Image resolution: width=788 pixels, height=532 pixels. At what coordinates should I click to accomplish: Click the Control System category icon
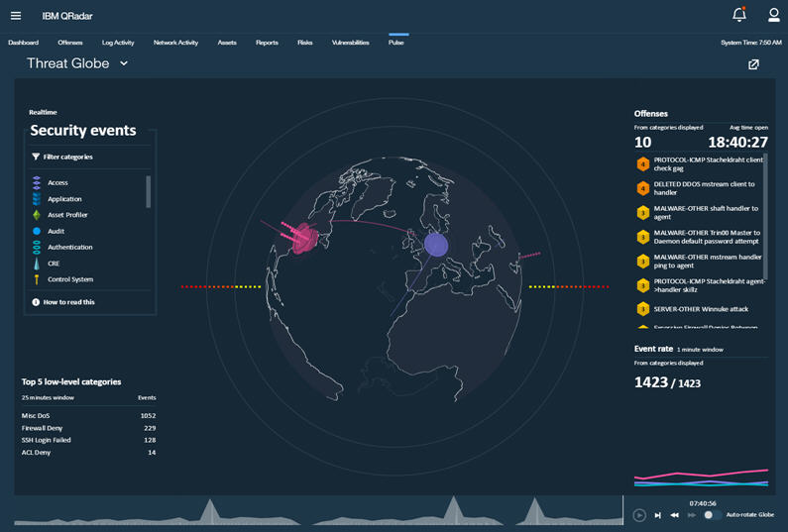point(37,279)
